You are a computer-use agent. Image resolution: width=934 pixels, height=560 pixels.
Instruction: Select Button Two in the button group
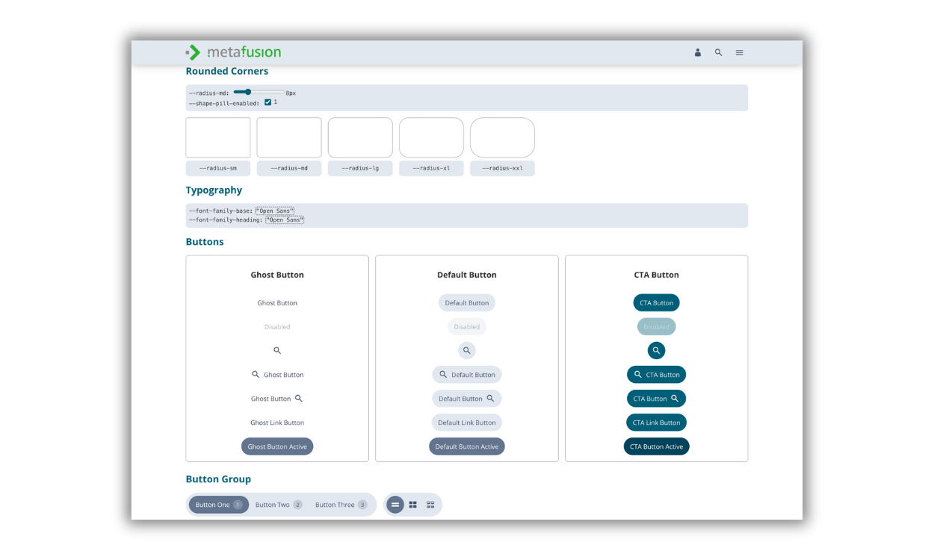272,504
